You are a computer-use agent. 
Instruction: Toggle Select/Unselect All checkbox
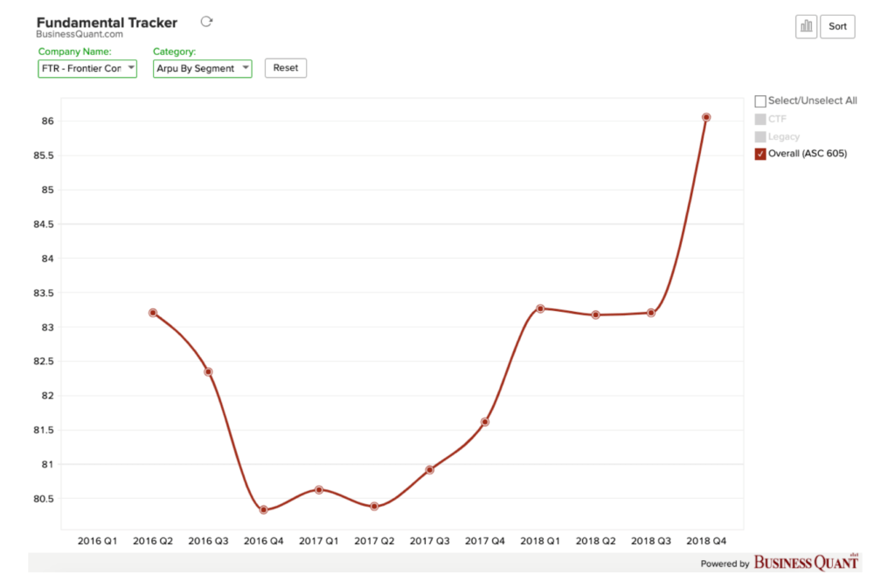tap(760, 101)
